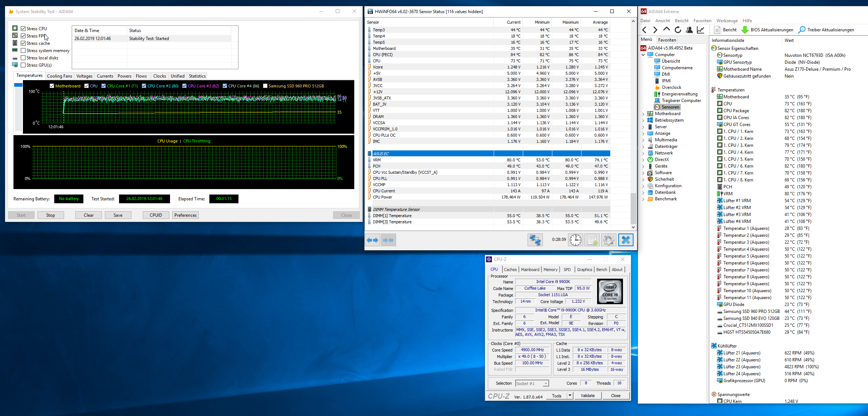This screenshot has width=868, height=416.
Task: Switch to the Cooling Fans tab
Action: (x=59, y=76)
